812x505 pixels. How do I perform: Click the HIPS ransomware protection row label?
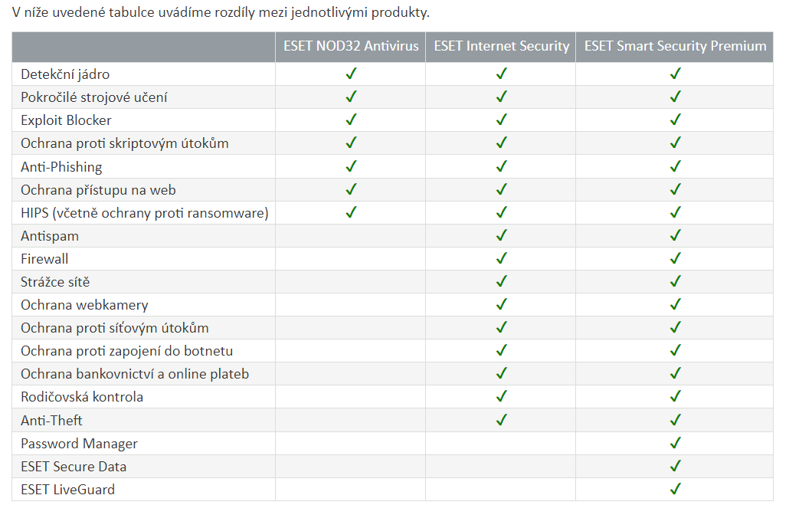click(x=144, y=213)
